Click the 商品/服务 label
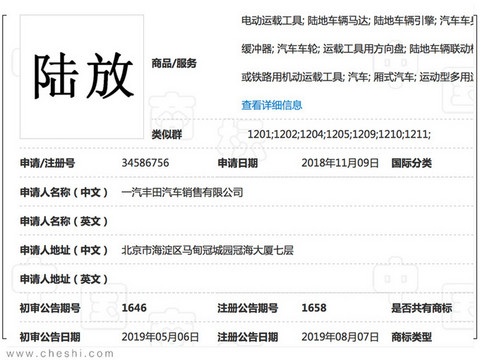This screenshot has width=480, height=360. point(174,63)
